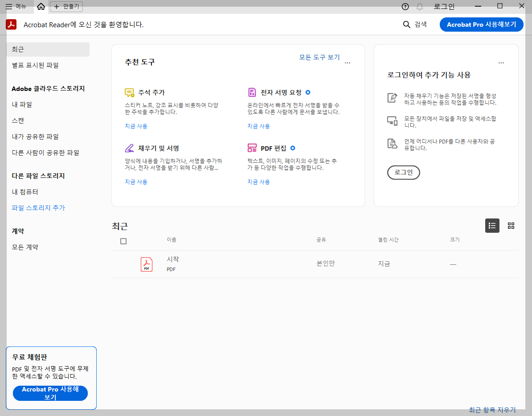
Task: Click Acrobat Pro 사용해보기 top button
Action: pyautogui.click(x=481, y=25)
